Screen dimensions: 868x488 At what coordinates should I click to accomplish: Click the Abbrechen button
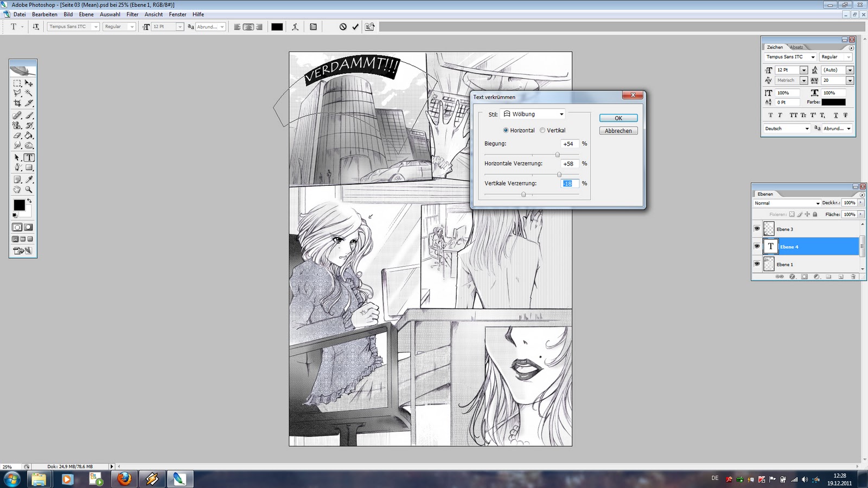618,131
